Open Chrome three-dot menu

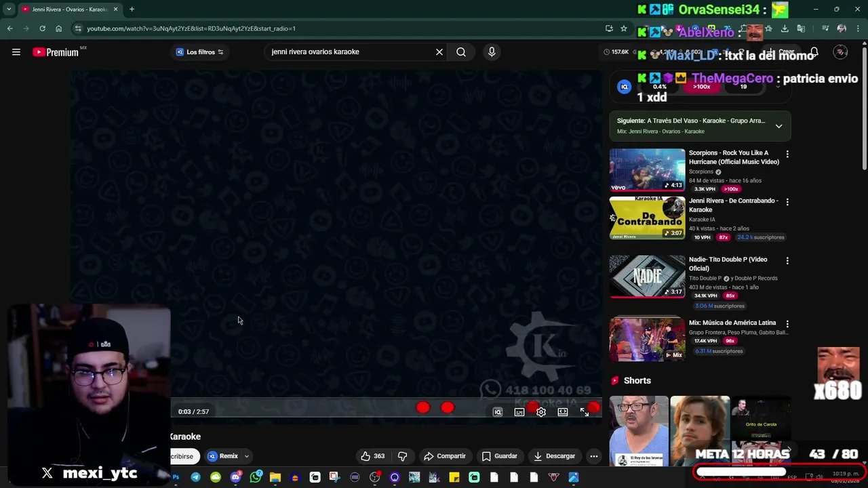[x=858, y=28]
